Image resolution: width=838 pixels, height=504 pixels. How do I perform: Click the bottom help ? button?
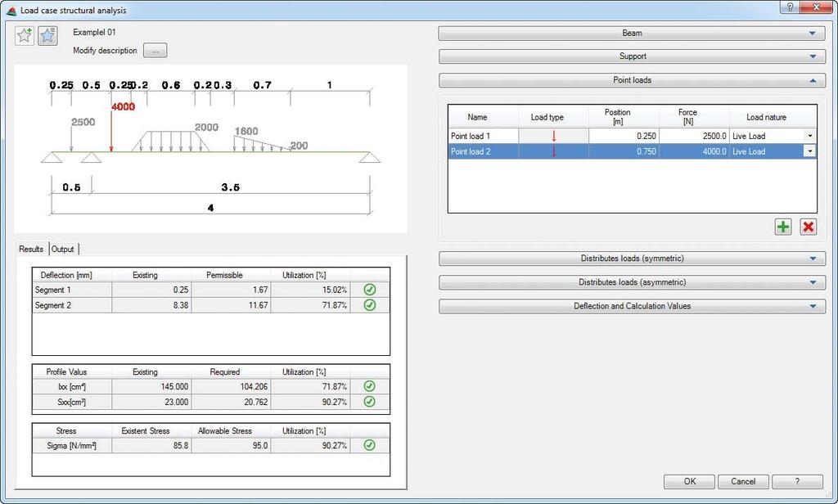tap(797, 482)
